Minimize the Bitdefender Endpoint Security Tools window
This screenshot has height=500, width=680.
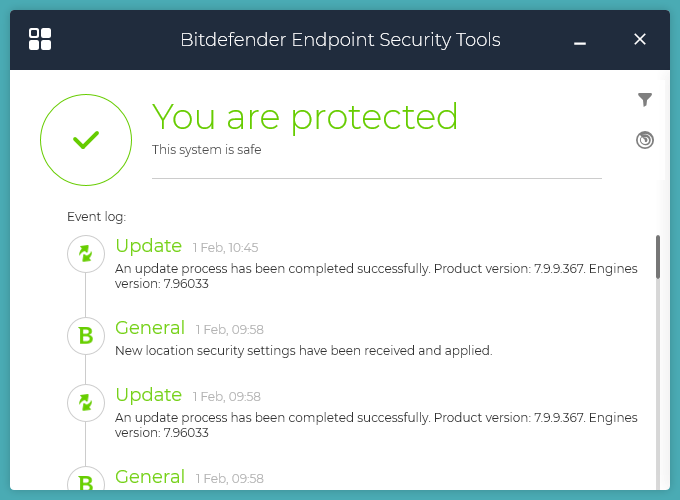coord(580,41)
